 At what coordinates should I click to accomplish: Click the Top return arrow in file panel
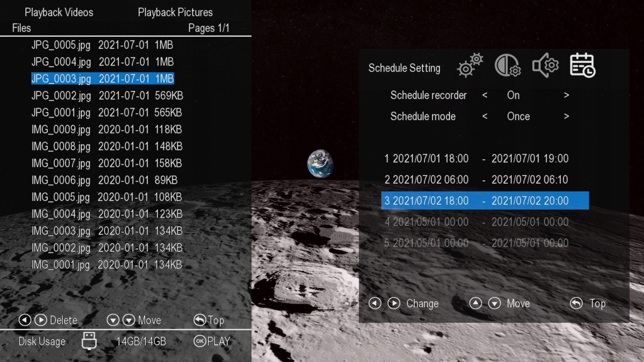(200, 320)
